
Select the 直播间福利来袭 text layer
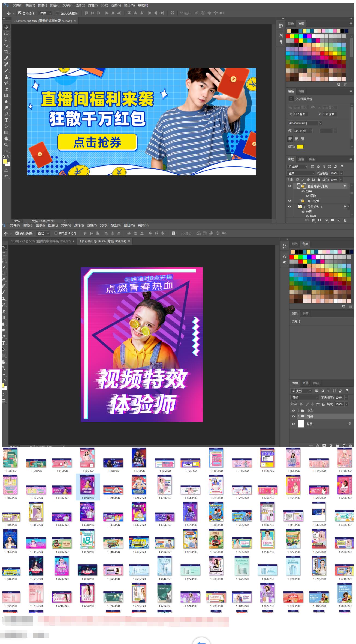point(318,186)
